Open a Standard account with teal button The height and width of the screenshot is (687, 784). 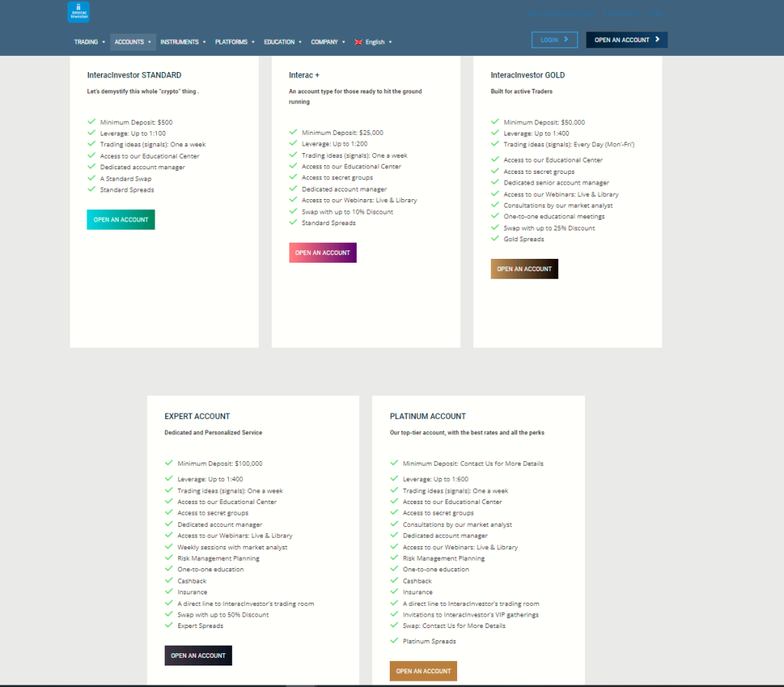(121, 220)
